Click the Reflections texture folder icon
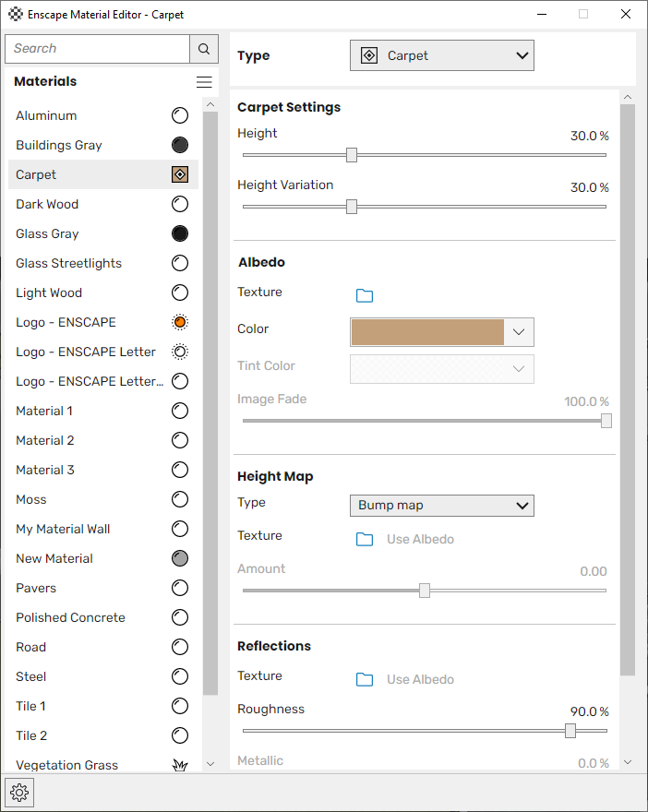Image resolution: width=648 pixels, height=812 pixels. [365, 679]
